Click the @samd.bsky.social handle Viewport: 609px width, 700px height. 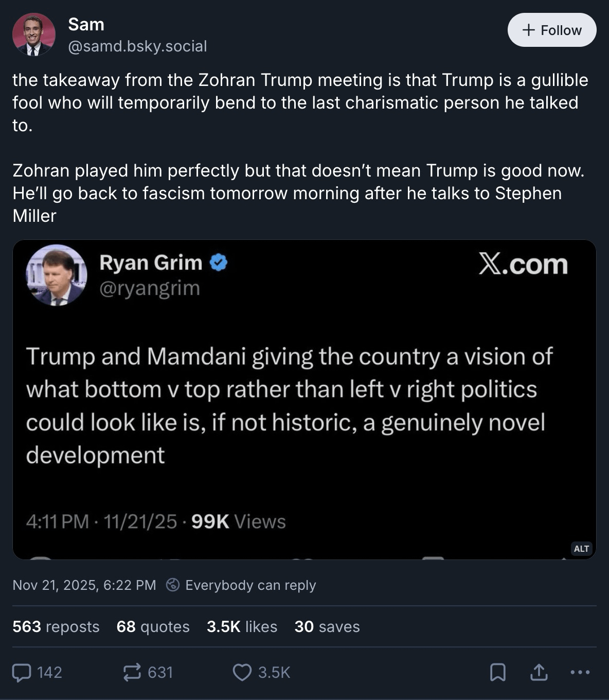tap(137, 46)
